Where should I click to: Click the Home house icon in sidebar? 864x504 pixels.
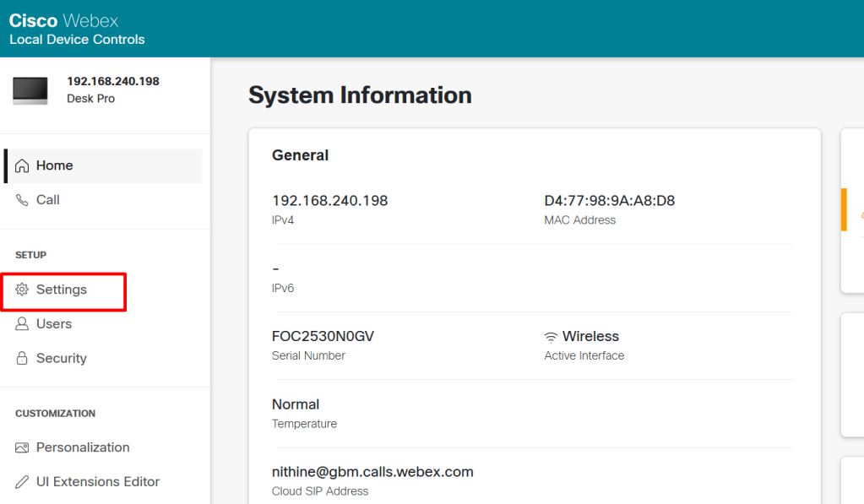point(22,165)
